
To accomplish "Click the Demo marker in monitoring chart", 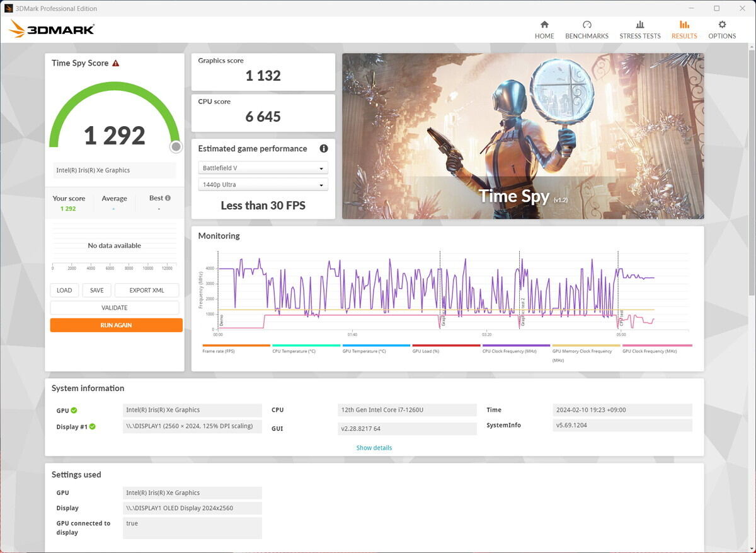I will point(221,320).
